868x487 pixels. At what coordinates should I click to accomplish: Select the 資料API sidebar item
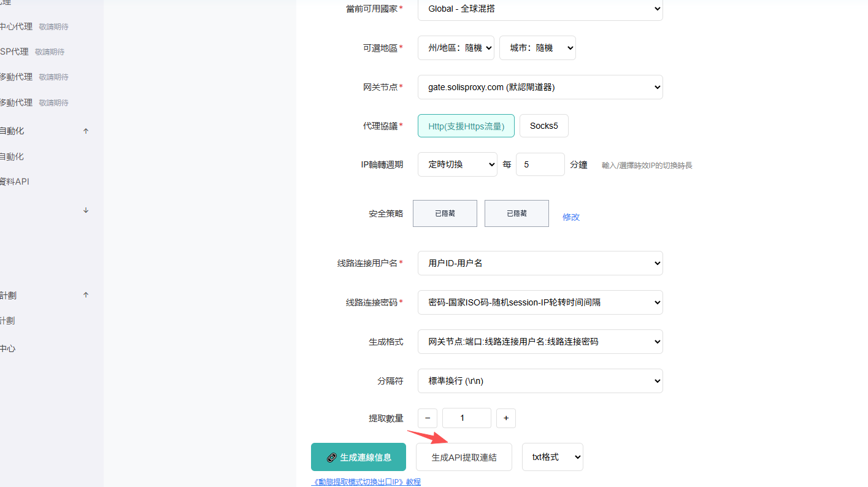pyautogui.click(x=15, y=182)
